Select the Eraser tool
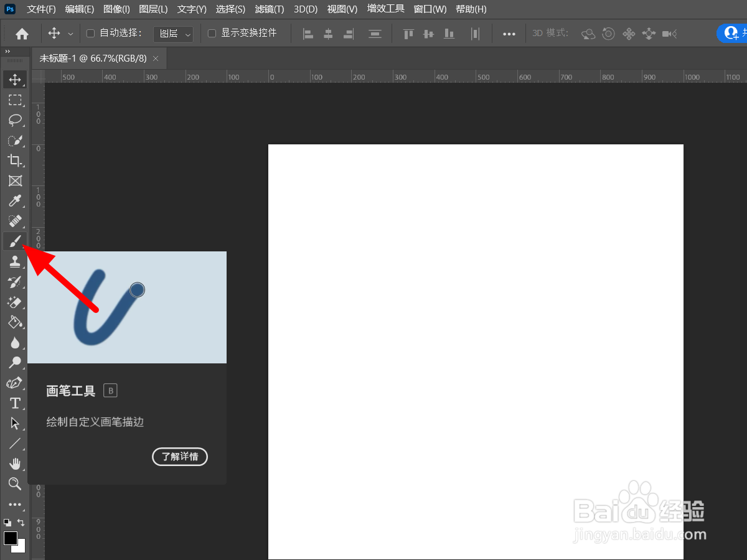Viewport: 747px width, 560px height. tap(15, 302)
